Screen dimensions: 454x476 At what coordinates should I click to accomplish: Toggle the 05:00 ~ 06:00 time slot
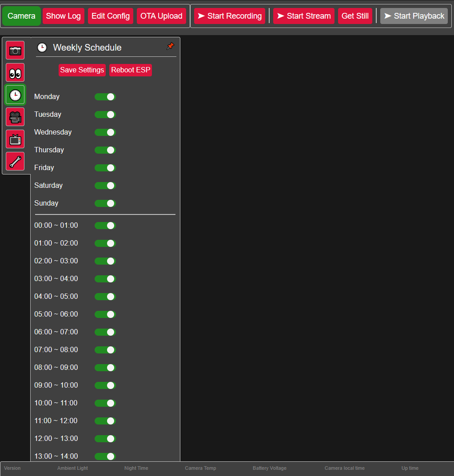105,314
